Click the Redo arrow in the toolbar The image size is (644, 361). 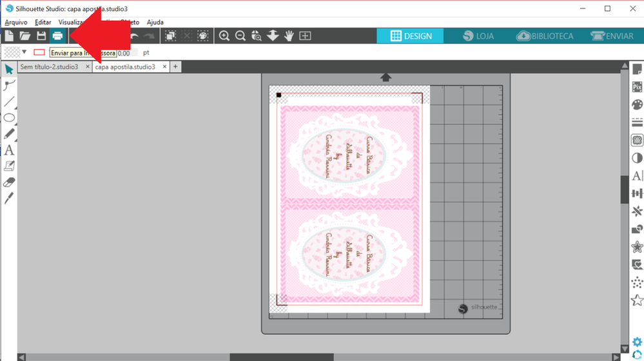pyautogui.click(x=150, y=36)
